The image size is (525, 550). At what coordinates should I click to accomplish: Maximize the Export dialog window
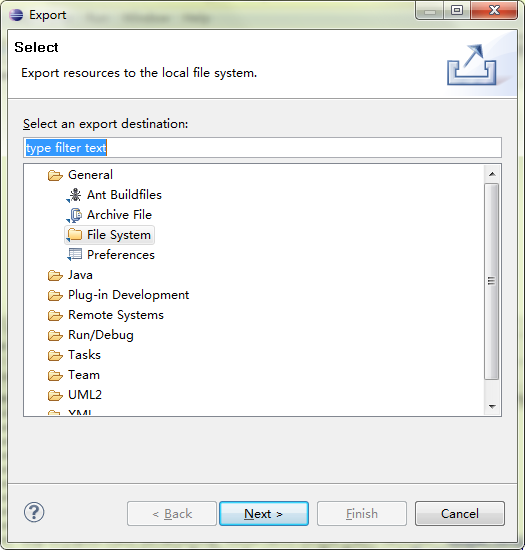tap(457, 11)
